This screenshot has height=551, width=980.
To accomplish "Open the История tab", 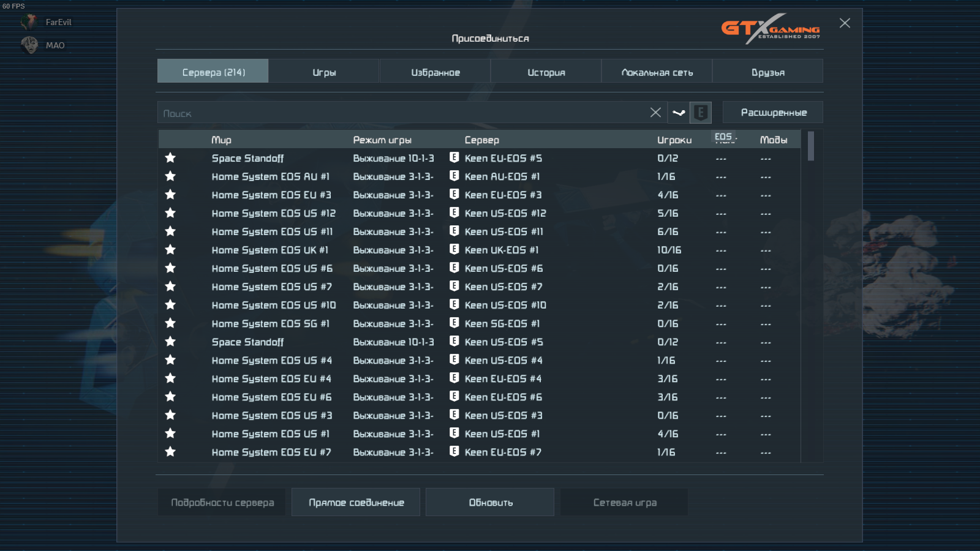I will pos(546,72).
